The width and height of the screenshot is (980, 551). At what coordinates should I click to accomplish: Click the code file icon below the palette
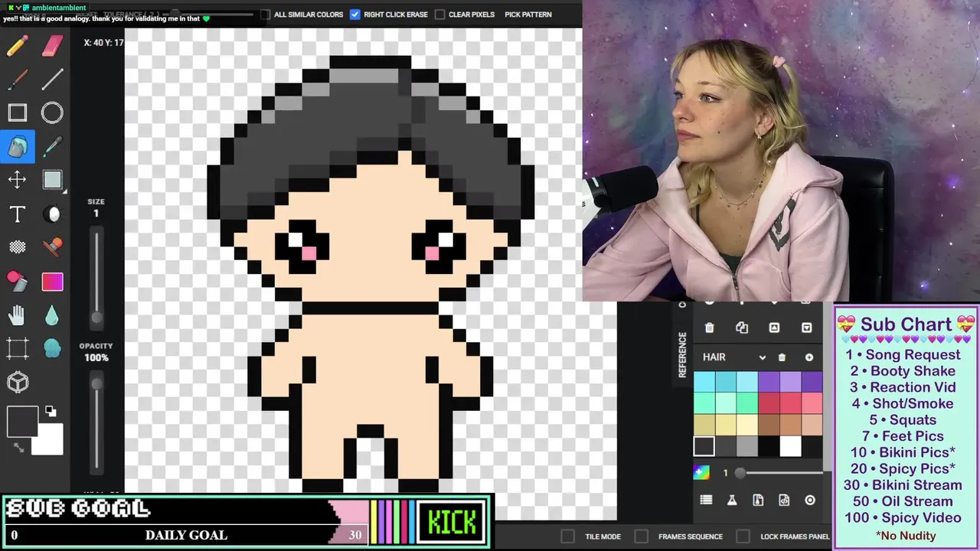(784, 500)
